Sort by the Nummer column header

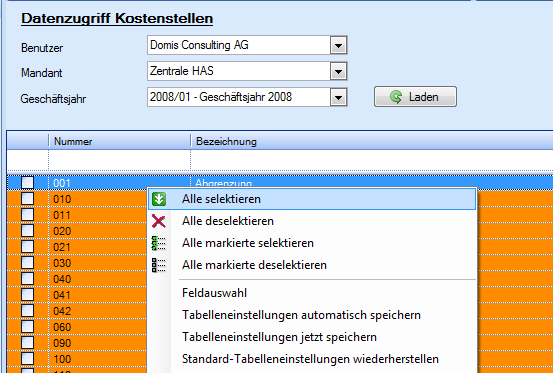click(120, 141)
